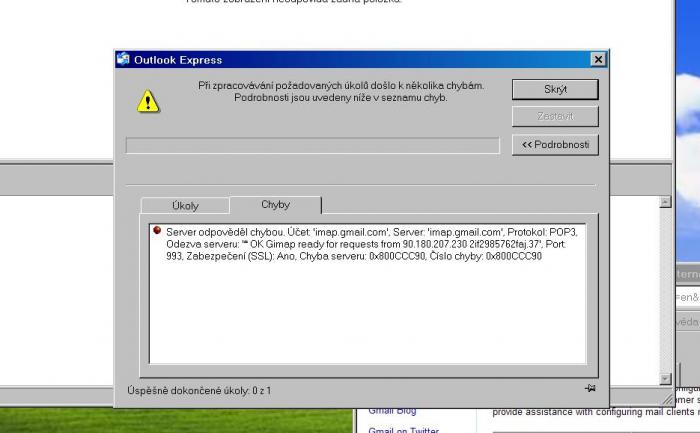Switch to the Úkoly tab

tap(185, 205)
